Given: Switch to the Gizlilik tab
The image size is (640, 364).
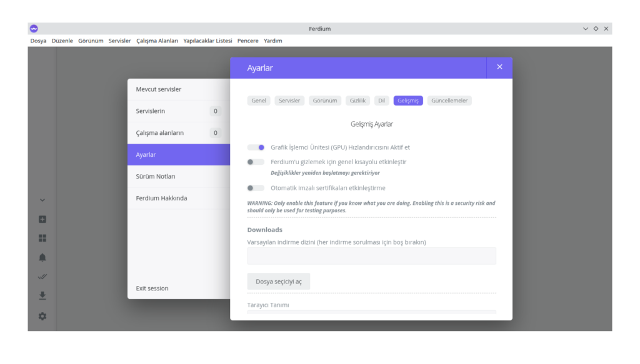Looking at the screenshot, I should click(x=357, y=101).
